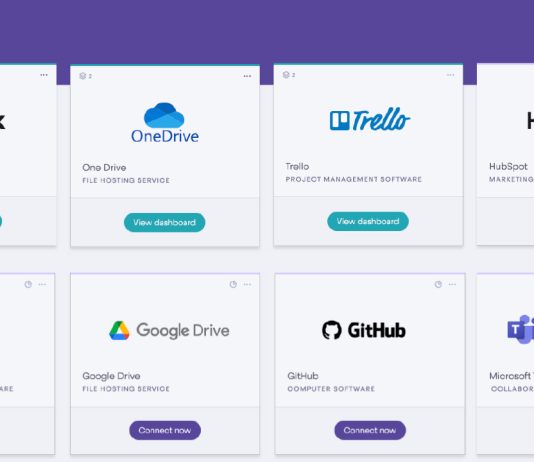This screenshot has height=462, width=534.
Task: Open the OneDrive card options menu
Action: coord(247,76)
